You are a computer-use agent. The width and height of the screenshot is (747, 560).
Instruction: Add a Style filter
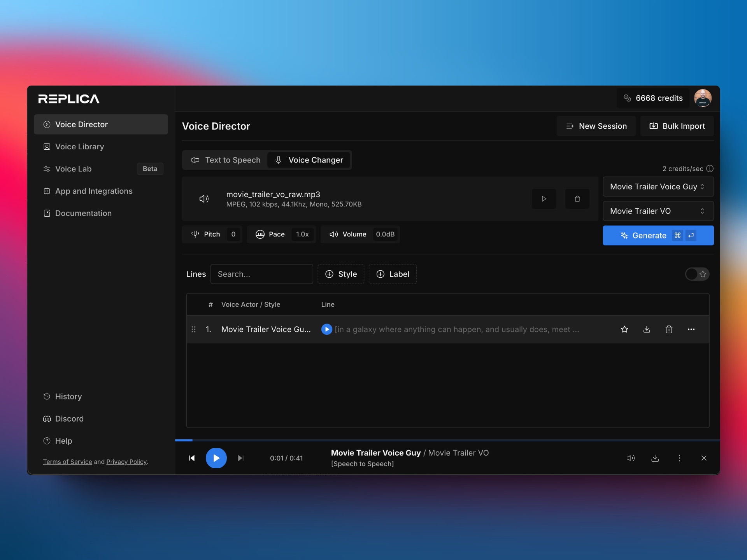[341, 274]
